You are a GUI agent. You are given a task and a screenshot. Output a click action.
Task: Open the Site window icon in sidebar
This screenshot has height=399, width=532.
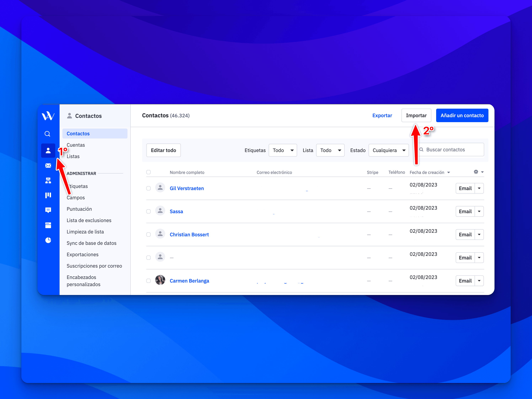[48, 225]
